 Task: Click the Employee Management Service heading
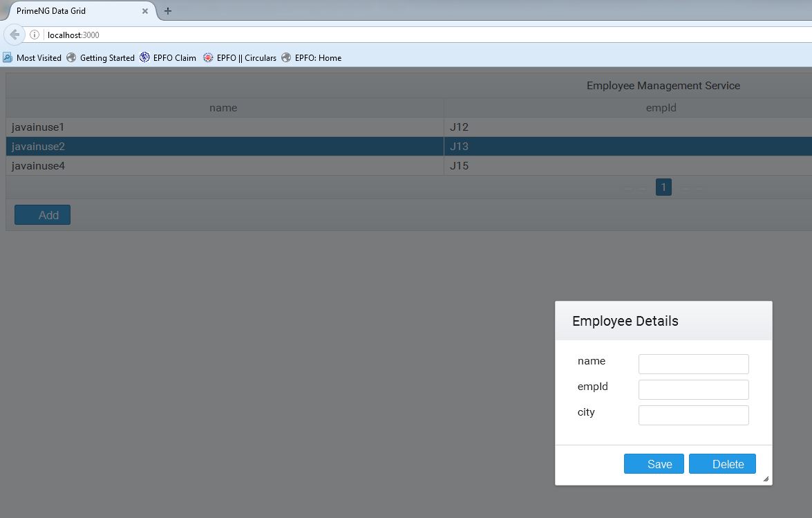pos(663,86)
